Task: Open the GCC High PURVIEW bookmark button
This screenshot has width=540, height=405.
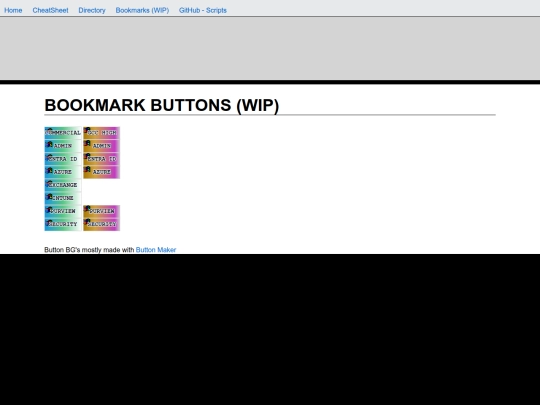Action: coord(101,211)
